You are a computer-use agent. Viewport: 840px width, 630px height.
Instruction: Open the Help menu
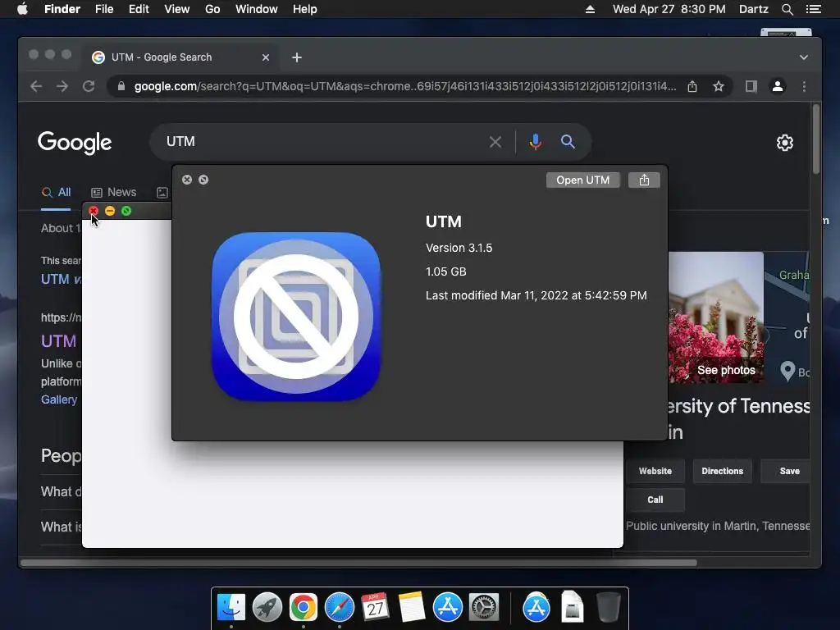coord(305,9)
